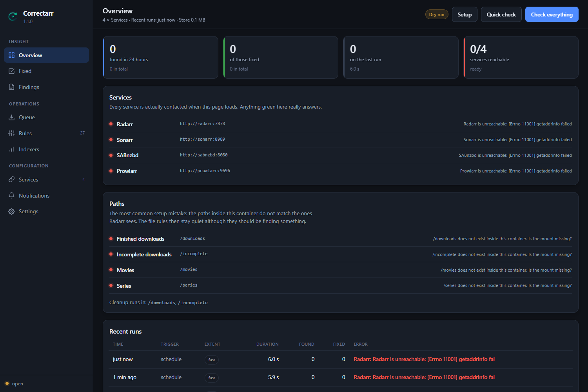Click the SABnzbd is unreachable error message
Image resolution: width=588 pixels, height=392 pixels.
[515, 155]
